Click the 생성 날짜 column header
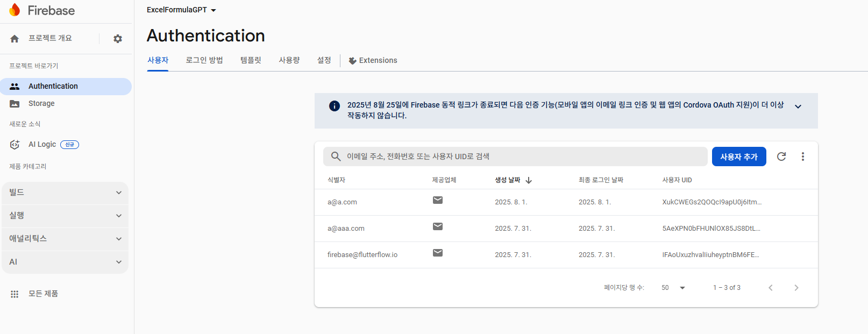868x334 pixels. 508,180
